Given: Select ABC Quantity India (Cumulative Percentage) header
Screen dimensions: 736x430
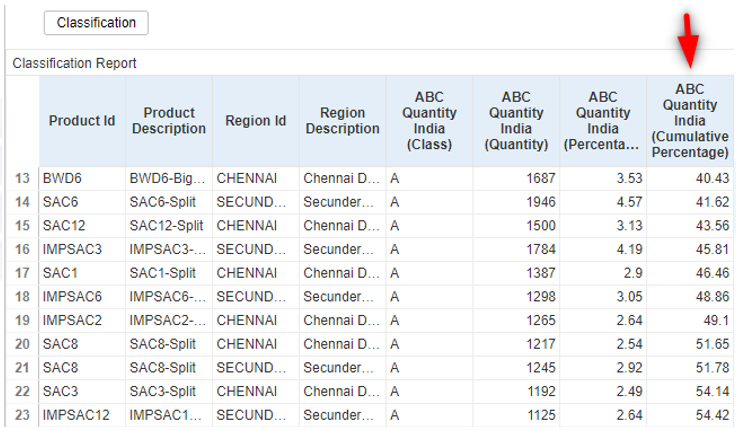Looking at the screenshot, I should click(690, 121).
